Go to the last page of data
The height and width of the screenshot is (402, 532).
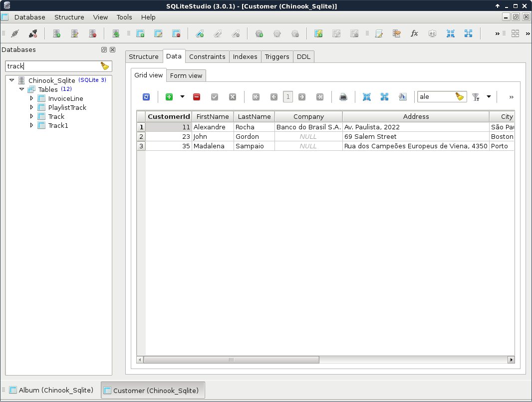pyautogui.click(x=319, y=97)
